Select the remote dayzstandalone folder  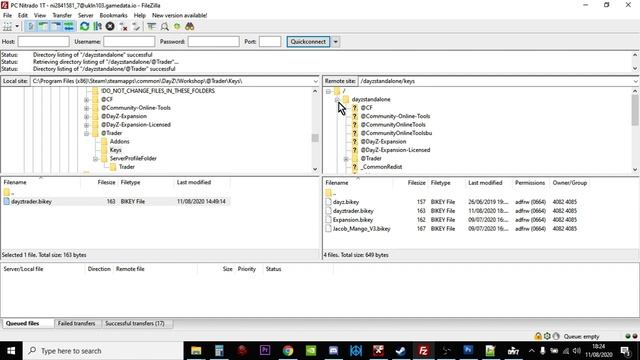coord(371,100)
